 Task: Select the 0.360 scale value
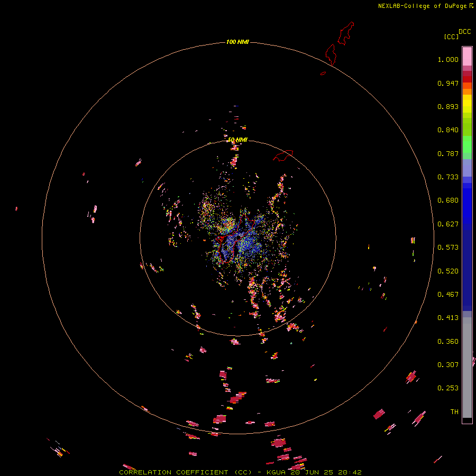tap(448, 342)
